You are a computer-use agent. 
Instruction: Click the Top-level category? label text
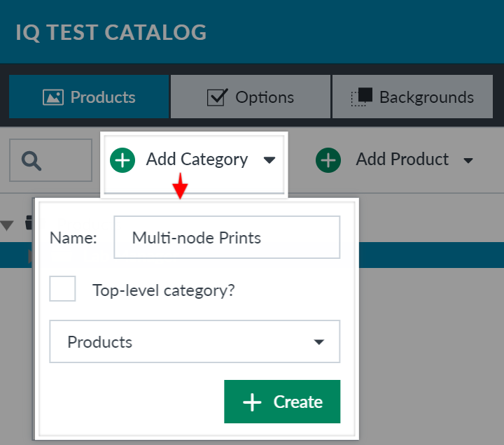(x=164, y=290)
